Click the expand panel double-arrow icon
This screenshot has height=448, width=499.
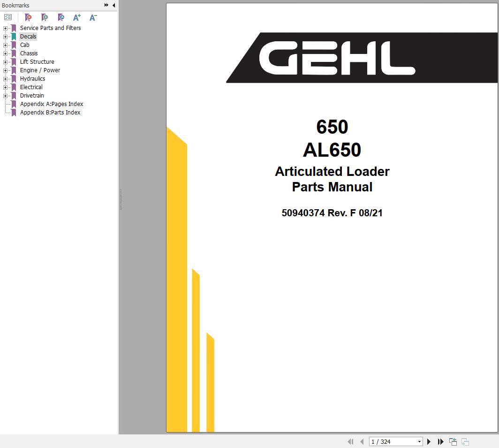coord(106,5)
